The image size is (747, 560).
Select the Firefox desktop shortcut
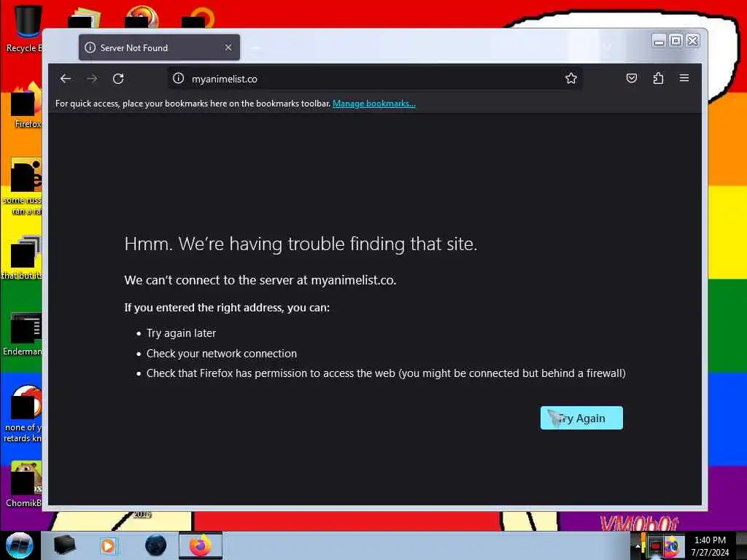(26, 106)
